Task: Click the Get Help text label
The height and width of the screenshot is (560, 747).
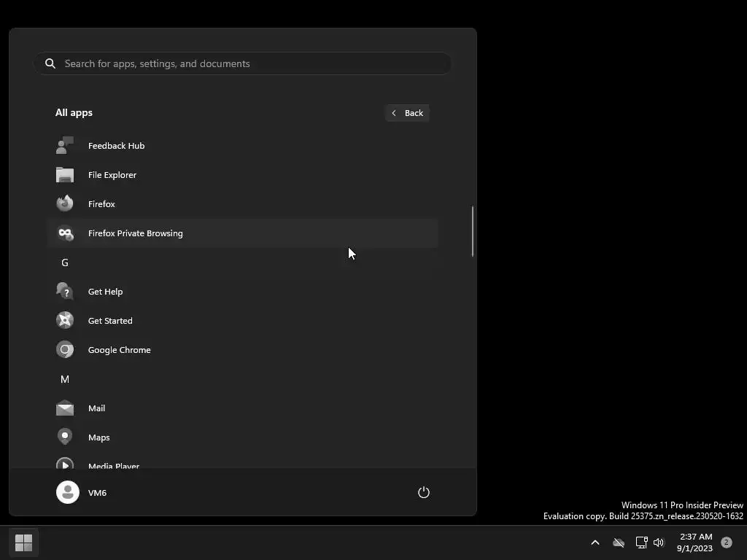Action: 105,292
